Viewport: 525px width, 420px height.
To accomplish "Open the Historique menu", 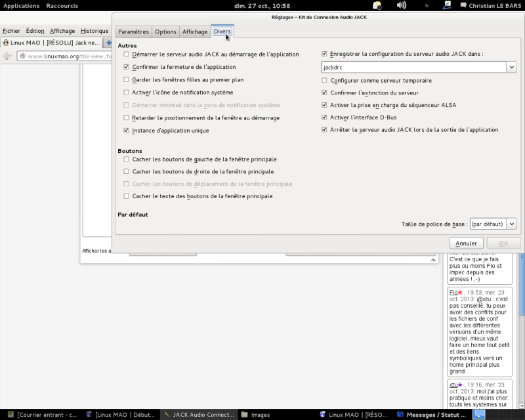I will pos(94,31).
